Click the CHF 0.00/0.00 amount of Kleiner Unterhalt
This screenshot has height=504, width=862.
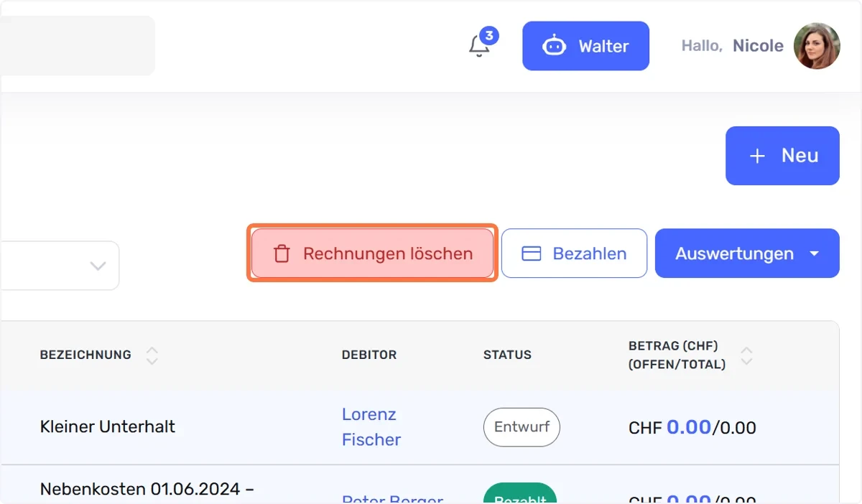(x=692, y=427)
